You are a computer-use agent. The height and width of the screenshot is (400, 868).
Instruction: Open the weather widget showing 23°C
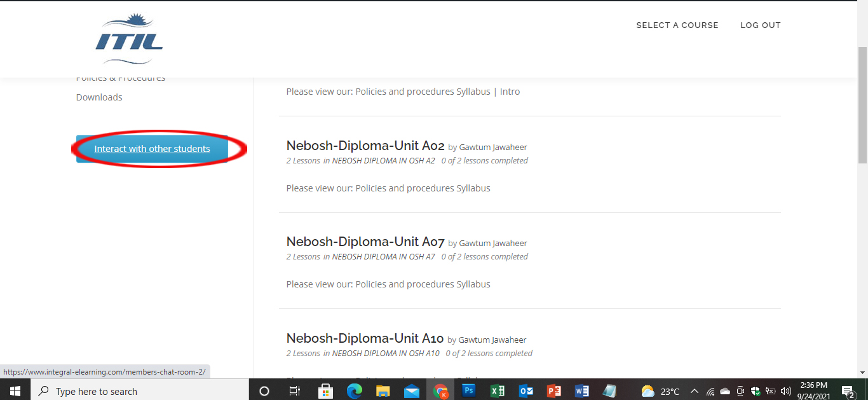660,391
